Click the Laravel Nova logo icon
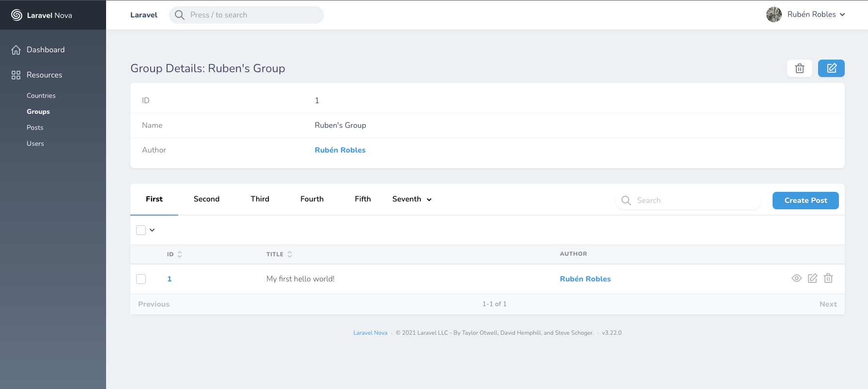This screenshot has width=868, height=389. click(x=16, y=15)
